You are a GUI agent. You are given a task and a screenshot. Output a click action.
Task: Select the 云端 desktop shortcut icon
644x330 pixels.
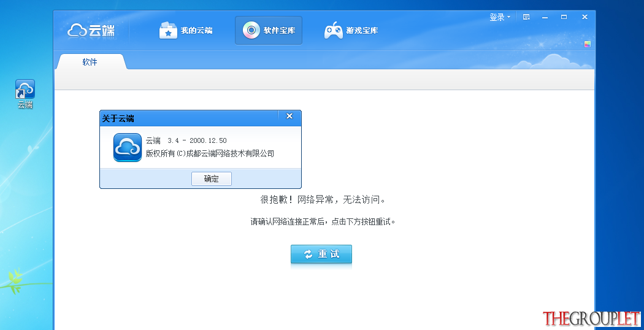coord(25,94)
